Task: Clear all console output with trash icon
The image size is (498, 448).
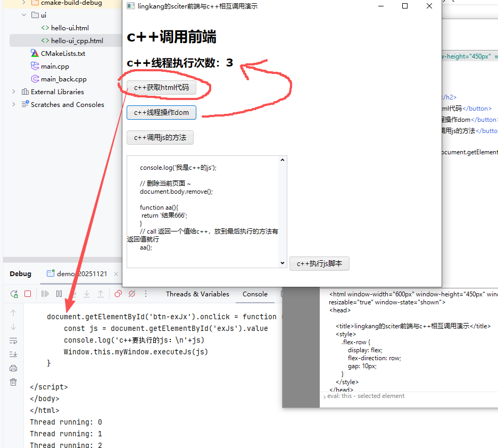Action: coord(14,382)
